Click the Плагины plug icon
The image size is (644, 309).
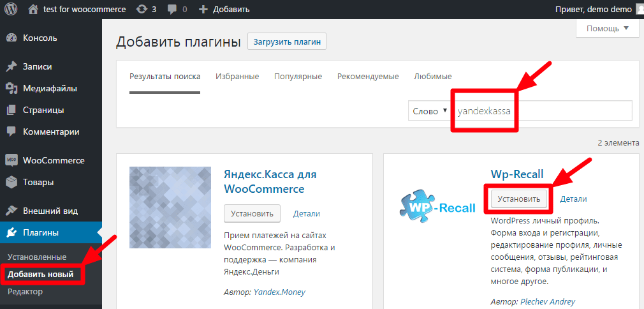click(x=11, y=233)
